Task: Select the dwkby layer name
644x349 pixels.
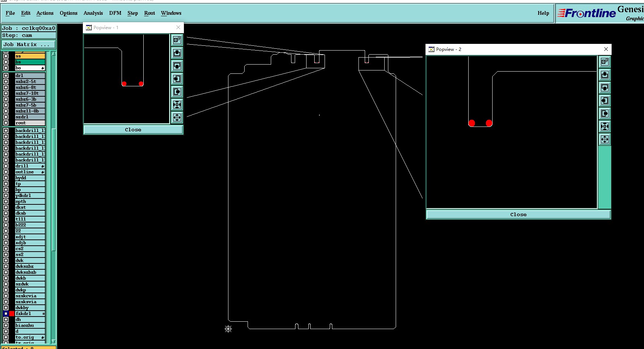Action: tap(30, 308)
